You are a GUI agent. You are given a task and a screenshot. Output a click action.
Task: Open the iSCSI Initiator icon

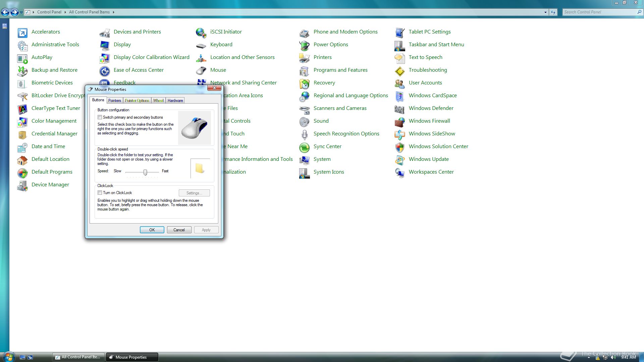click(x=201, y=33)
